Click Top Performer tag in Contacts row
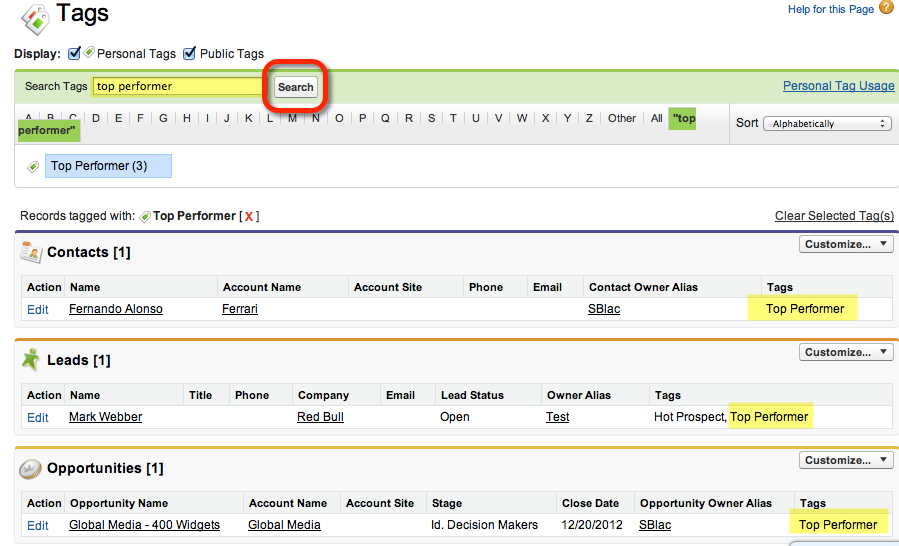 [805, 309]
